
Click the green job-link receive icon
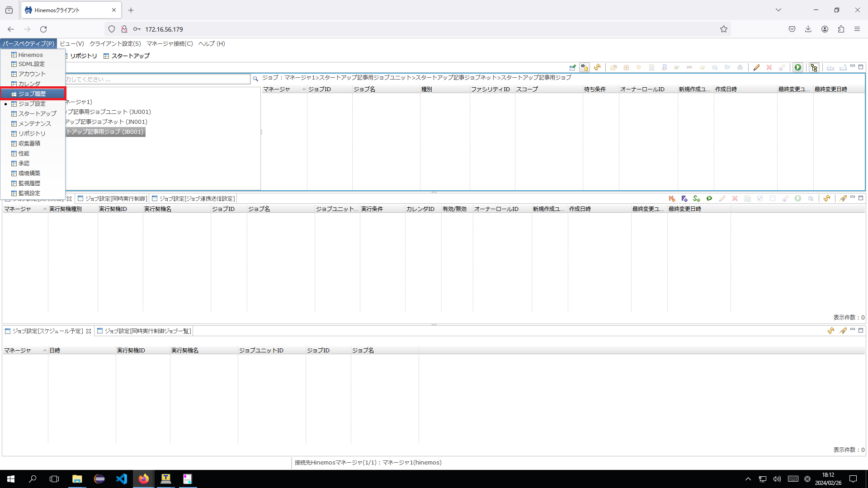[709, 199]
